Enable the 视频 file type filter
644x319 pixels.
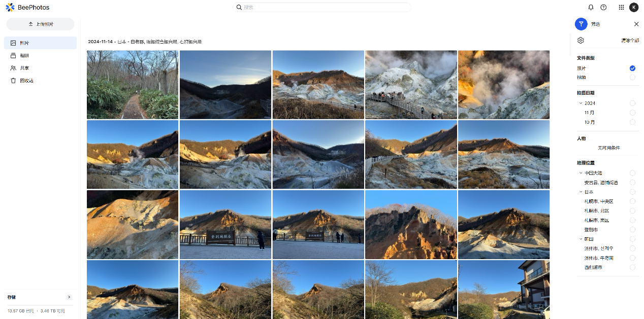point(632,77)
